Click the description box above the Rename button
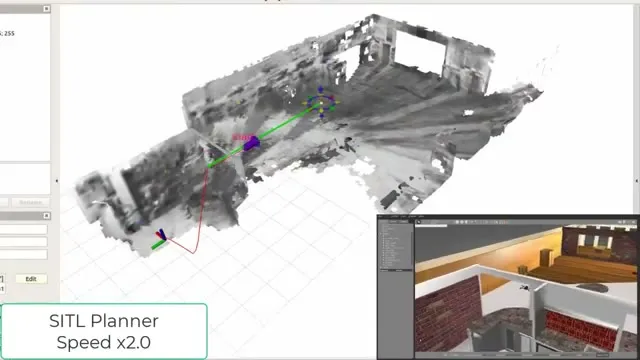The width and height of the screenshot is (640, 360). 25,179
